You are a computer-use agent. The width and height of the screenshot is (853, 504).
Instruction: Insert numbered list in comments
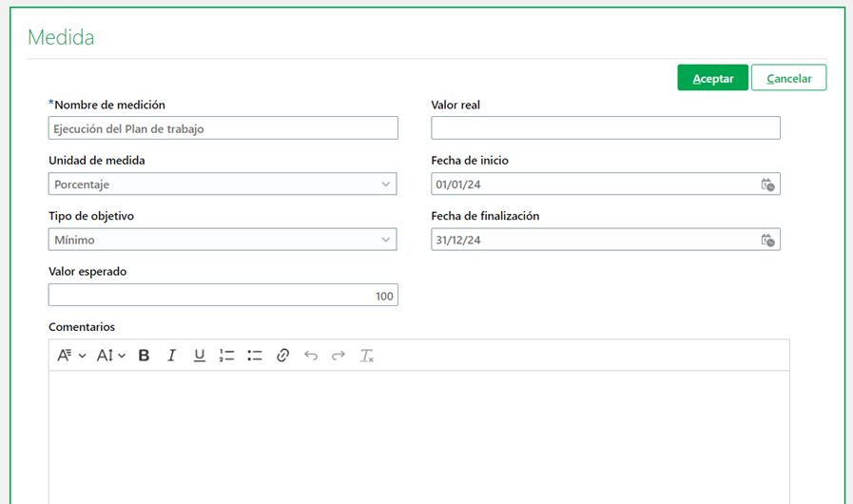(227, 356)
